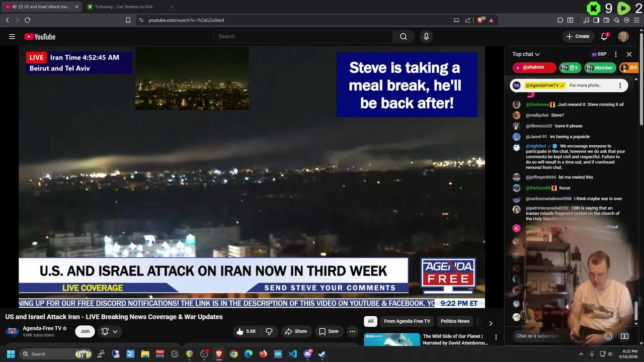Bookmark this page in address bar
The width and height of the screenshot is (644, 362).
128,20
